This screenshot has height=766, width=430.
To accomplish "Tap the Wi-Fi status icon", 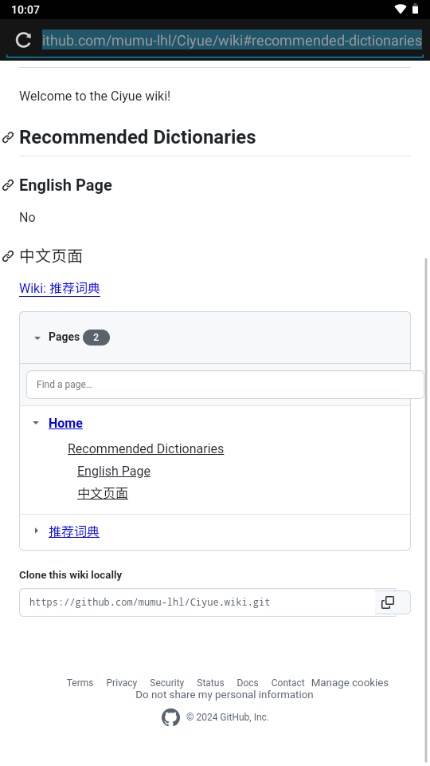I will click(x=400, y=9).
